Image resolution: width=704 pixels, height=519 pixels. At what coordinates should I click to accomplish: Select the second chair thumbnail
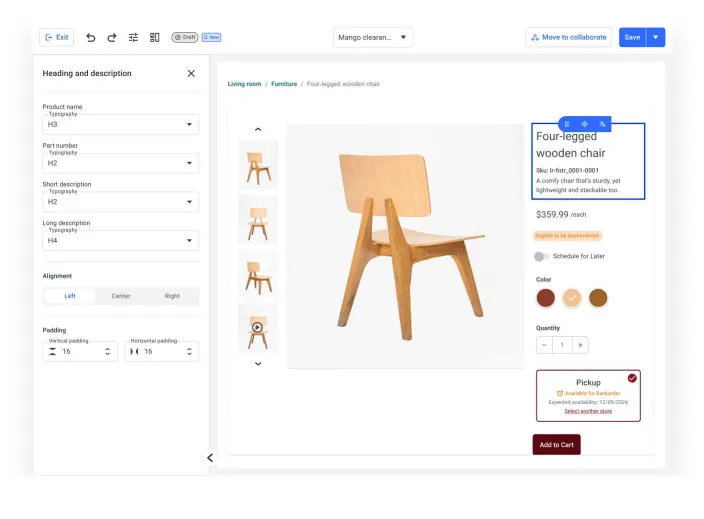[x=258, y=220]
